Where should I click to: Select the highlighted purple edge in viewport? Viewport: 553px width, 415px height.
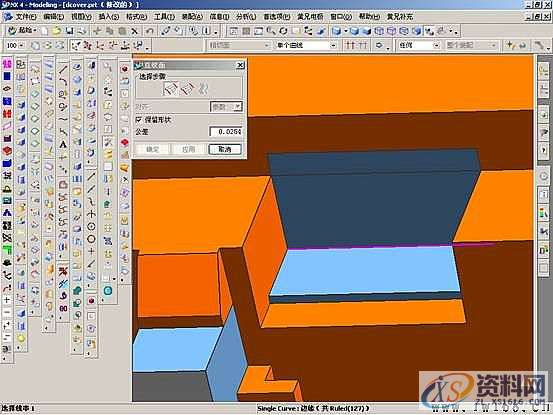click(x=370, y=247)
